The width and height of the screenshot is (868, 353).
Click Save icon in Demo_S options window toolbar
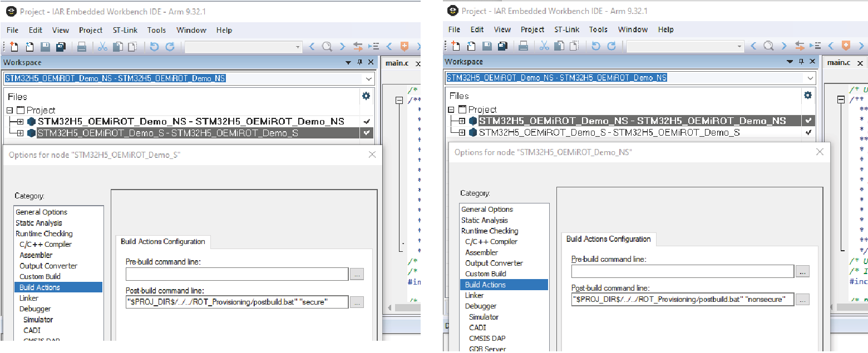(x=46, y=47)
